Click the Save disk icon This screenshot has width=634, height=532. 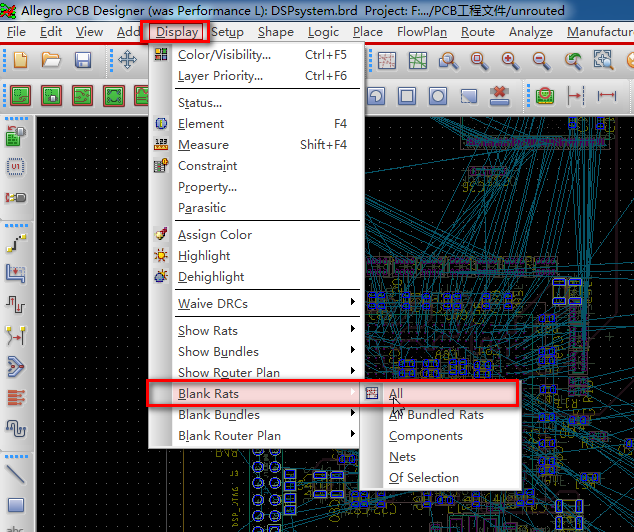[x=83, y=61]
